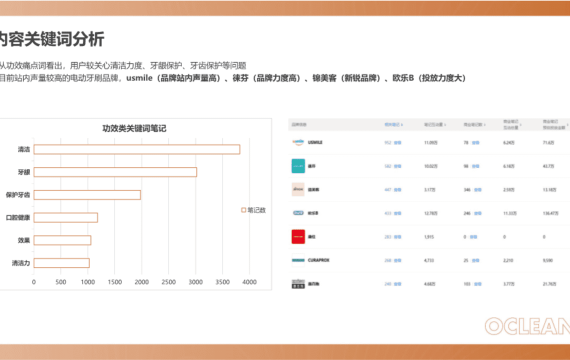This screenshot has height=360, width=570.
Task: Click the blue oval Oral-B logo
Action: (x=298, y=213)
